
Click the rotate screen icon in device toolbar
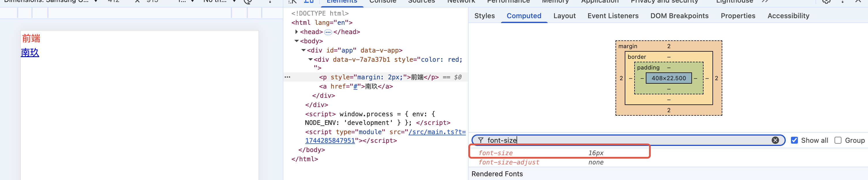(x=248, y=1)
